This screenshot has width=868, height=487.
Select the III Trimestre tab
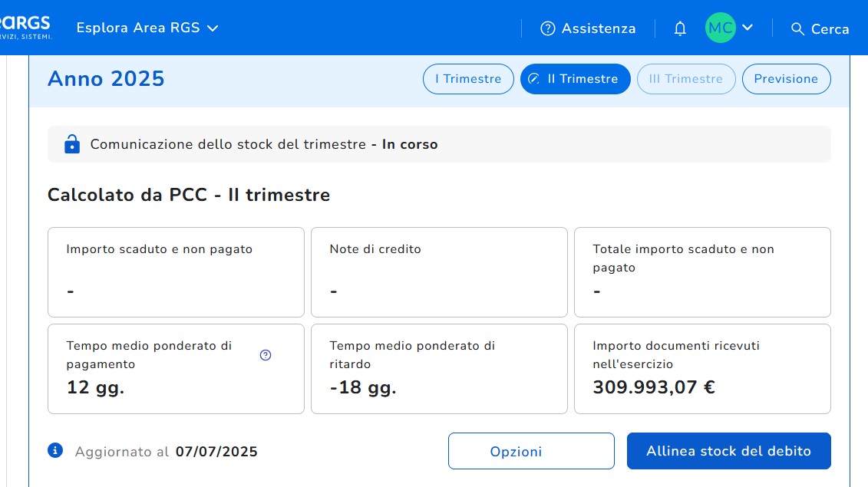[x=685, y=79]
